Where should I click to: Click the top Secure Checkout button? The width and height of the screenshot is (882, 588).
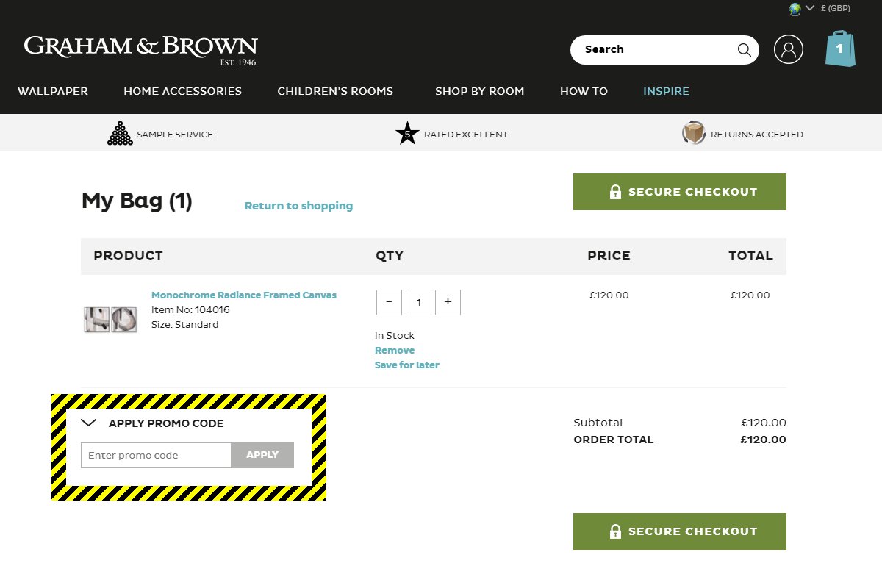(680, 192)
